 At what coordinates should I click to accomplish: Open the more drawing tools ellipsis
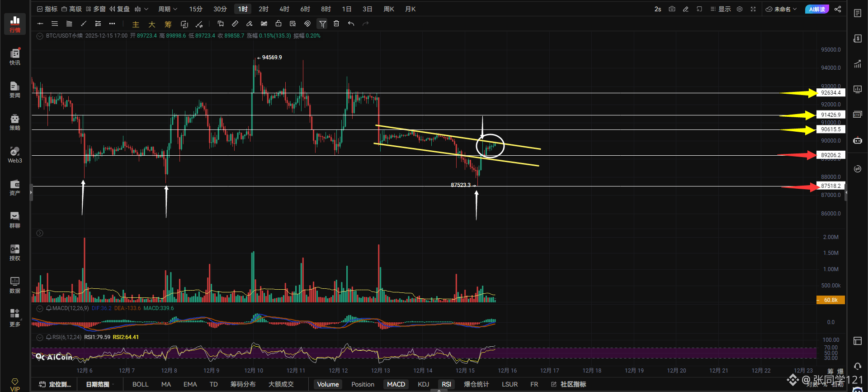[112, 24]
